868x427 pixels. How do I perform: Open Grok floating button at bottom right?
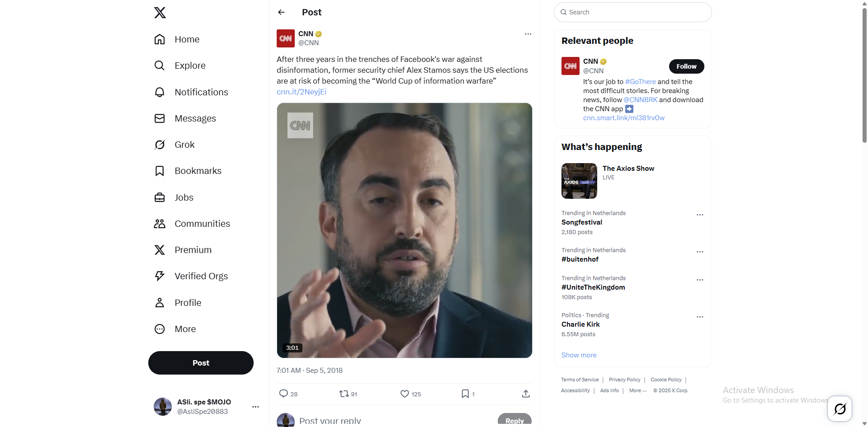click(x=840, y=409)
